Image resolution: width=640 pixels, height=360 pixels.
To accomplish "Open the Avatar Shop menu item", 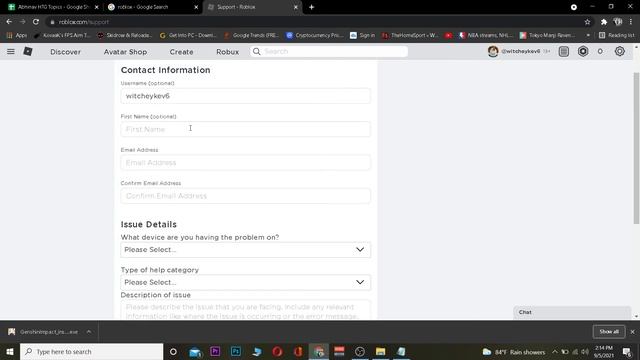I will click(x=125, y=52).
